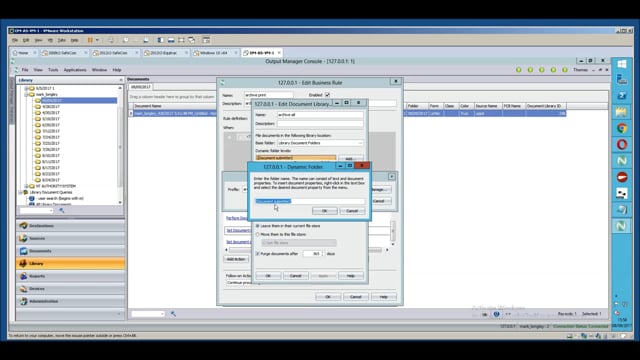640x360 pixels.
Task: Click the Document Library ID column header
Action: click(545, 106)
